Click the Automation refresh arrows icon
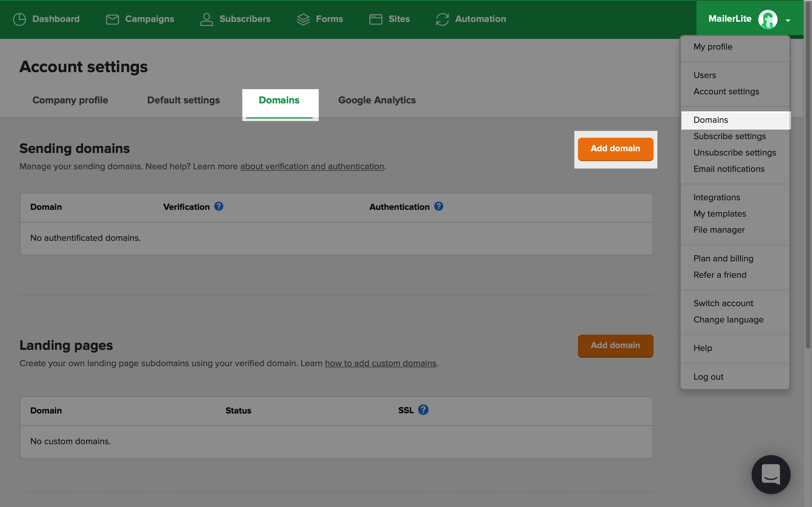Image resolution: width=812 pixels, height=507 pixels. (442, 19)
